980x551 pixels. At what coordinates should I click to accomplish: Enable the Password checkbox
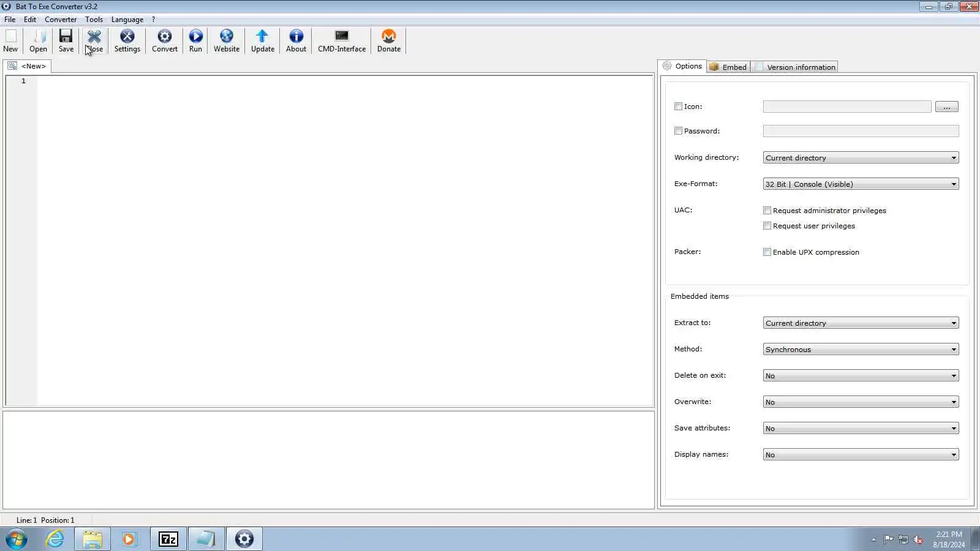[678, 131]
